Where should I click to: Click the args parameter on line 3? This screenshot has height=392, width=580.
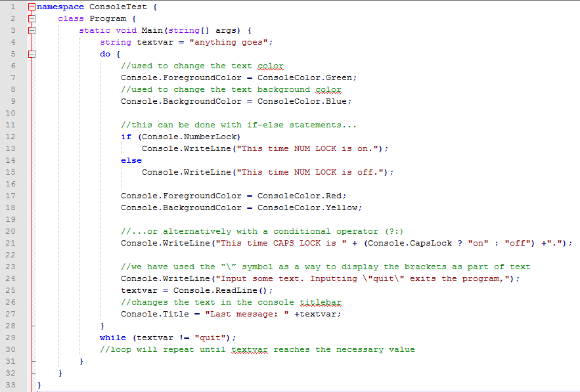click(226, 31)
